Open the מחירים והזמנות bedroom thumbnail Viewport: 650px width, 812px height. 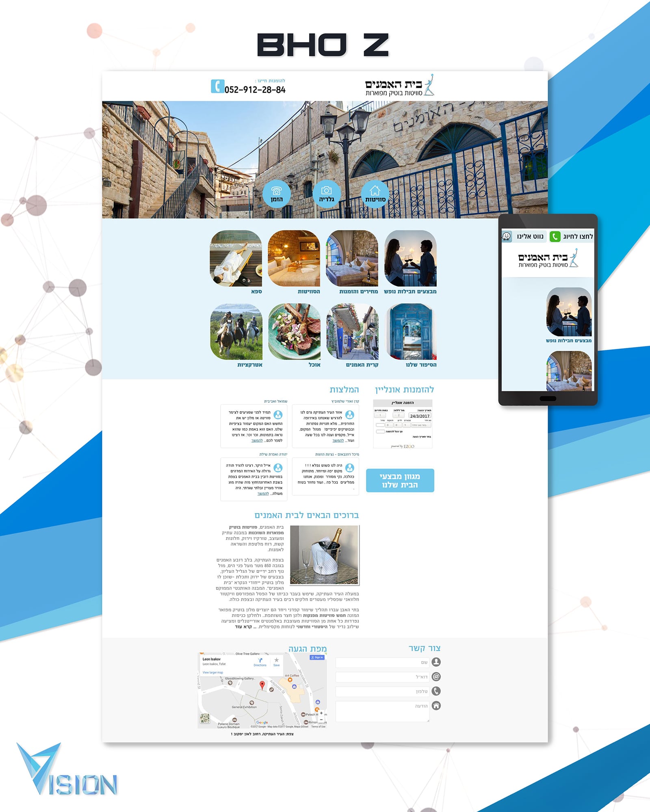352,258
